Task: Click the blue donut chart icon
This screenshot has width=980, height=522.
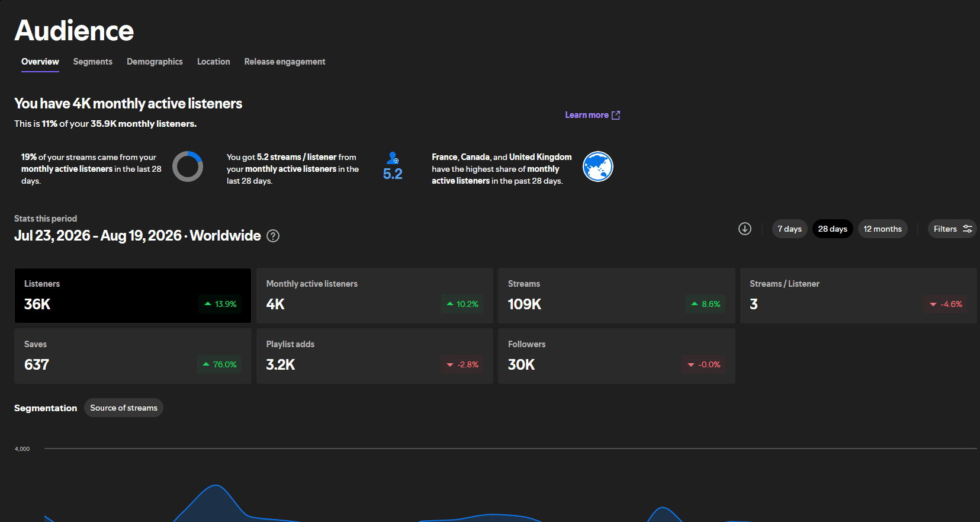Action: pyautogui.click(x=188, y=166)
